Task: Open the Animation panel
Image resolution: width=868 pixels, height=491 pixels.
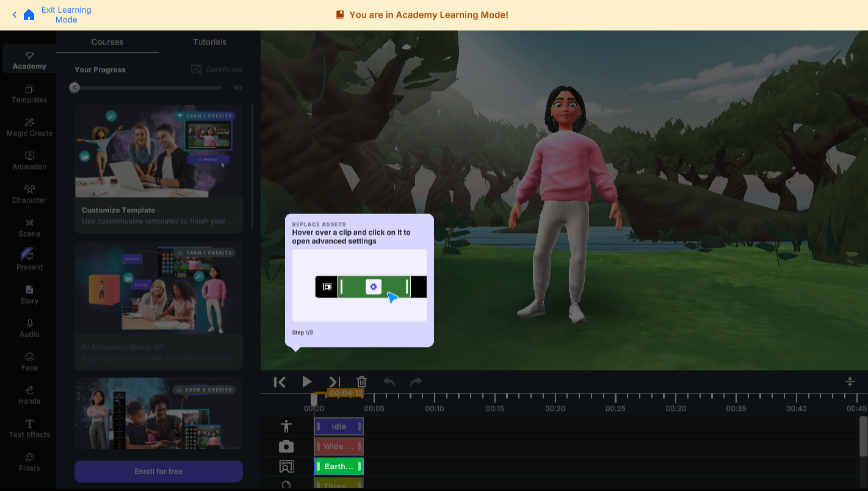Action: 29,161
